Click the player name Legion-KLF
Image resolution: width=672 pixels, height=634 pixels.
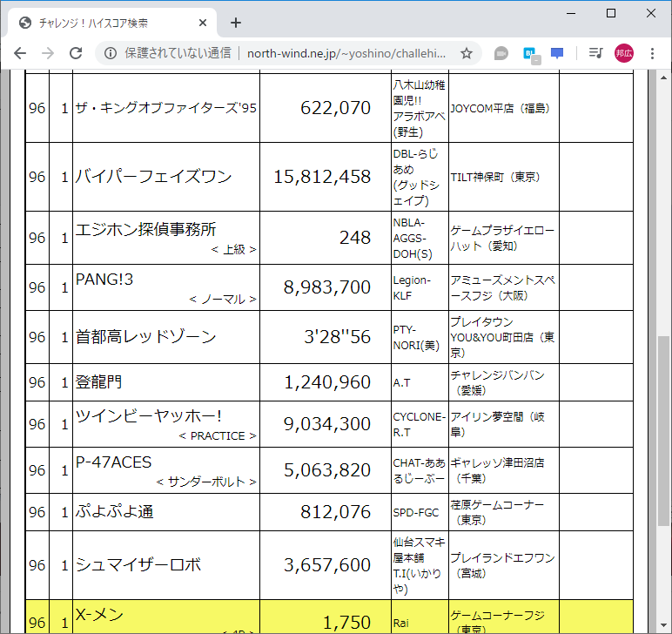[x=412, y=287]
